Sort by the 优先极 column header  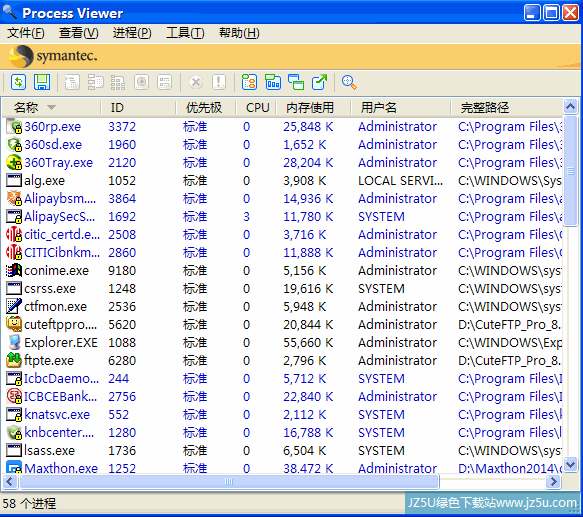206,108
